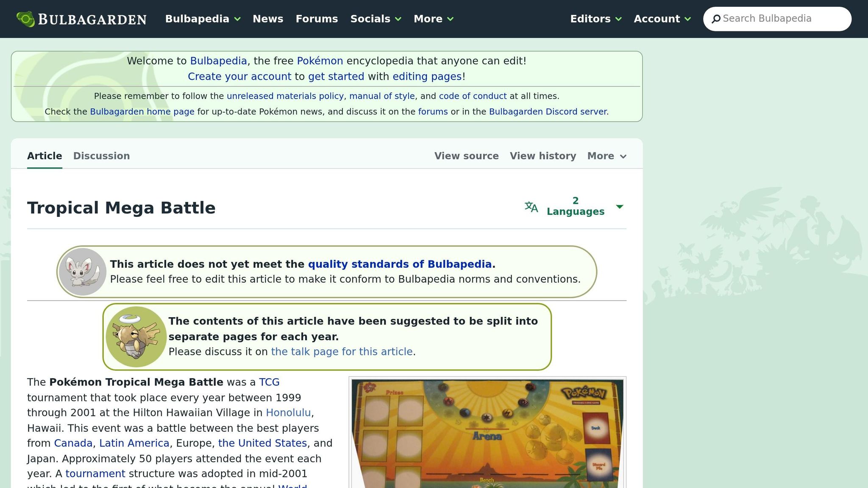This screenshot has width=868, height=488.
Task: Expand the More menu in top navigation
Action: coord(434,19)
